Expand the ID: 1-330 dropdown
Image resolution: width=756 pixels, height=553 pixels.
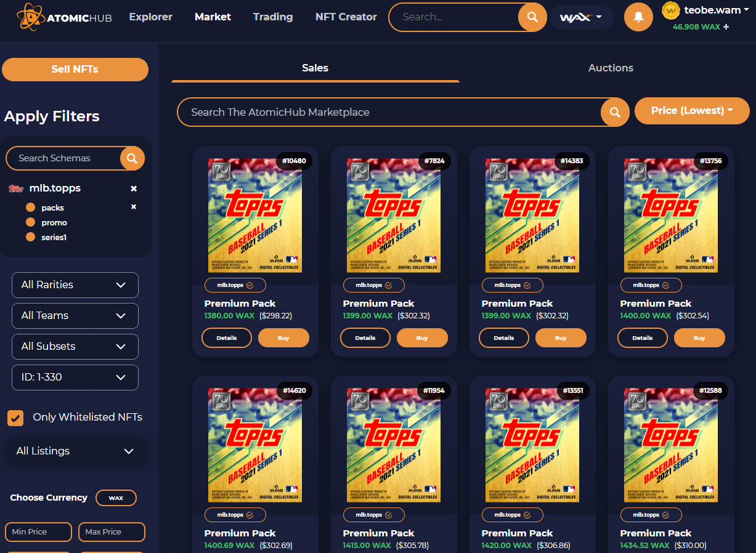[75, 377]
